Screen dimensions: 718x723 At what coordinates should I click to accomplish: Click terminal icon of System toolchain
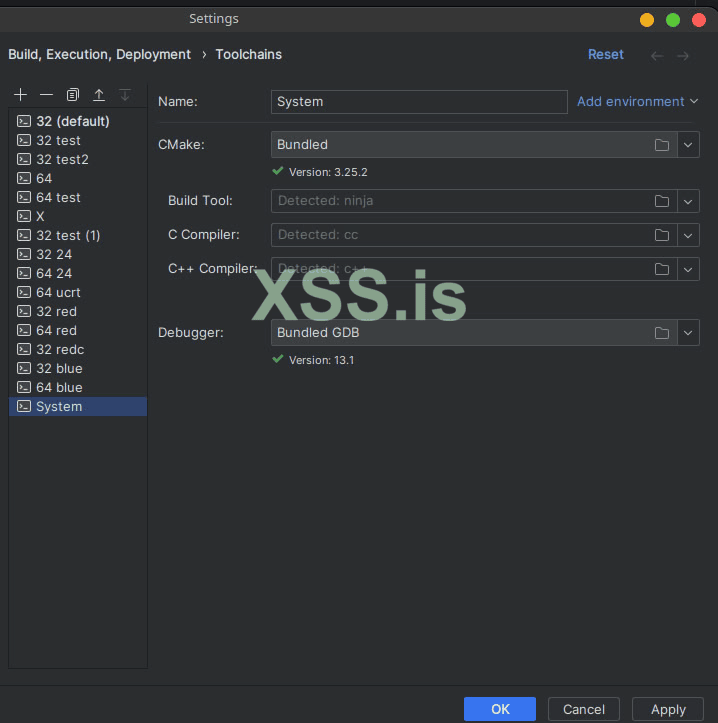point(24,406)
